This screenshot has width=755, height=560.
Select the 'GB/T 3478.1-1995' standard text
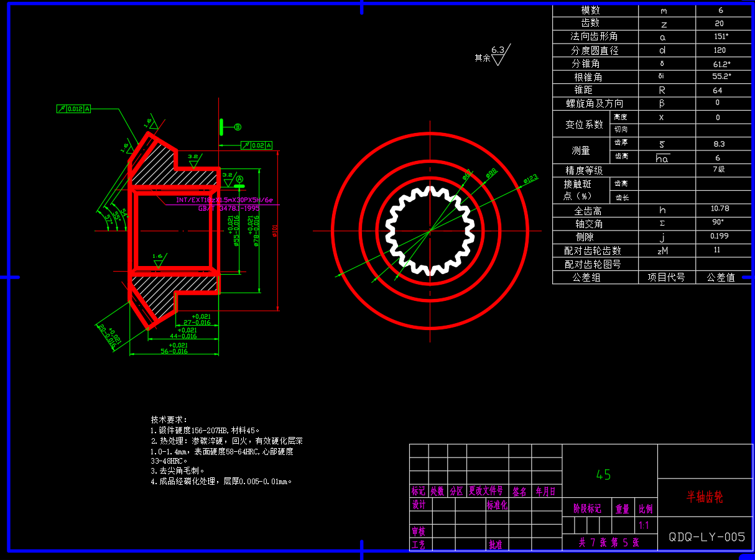[x=229, y=209]
